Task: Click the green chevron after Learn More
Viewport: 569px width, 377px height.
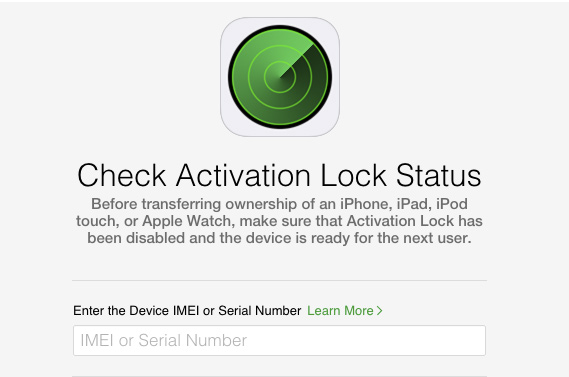Action: [x=379, y=311]
